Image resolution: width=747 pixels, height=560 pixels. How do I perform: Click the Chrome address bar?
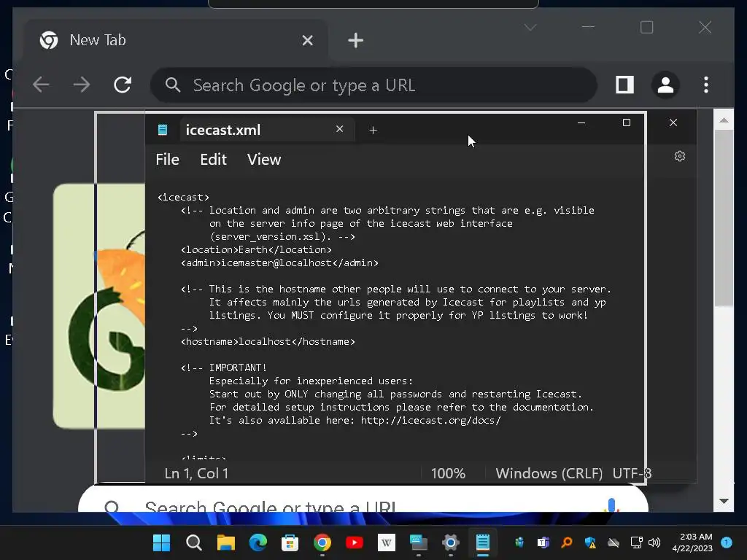pos(373,85)
